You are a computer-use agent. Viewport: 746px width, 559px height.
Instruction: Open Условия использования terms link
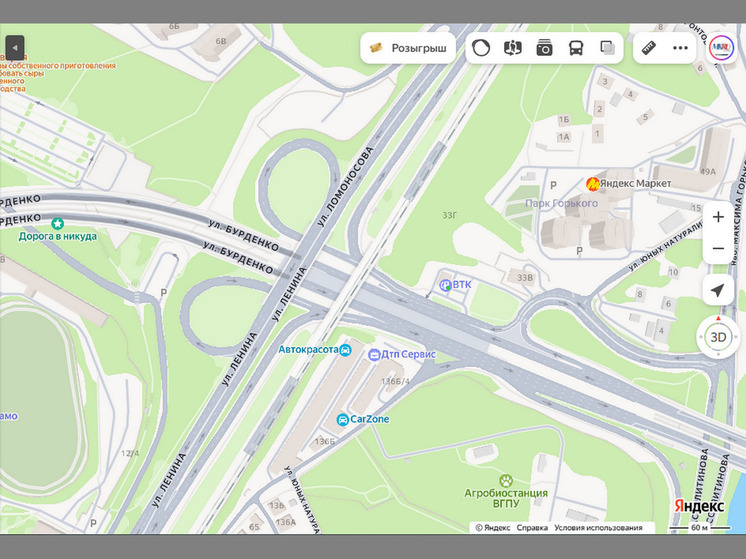click(598, 528)
